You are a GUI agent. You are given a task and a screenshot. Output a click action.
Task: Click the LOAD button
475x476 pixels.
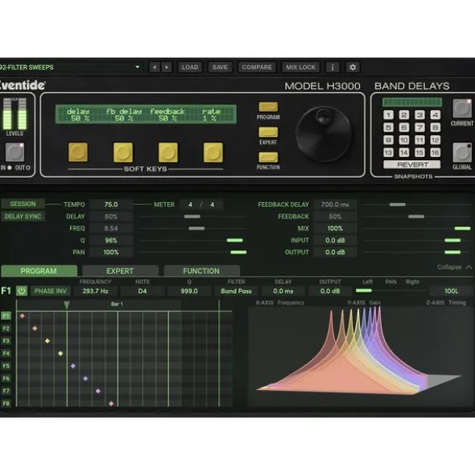pyautogui.click(x=190, y=67)
